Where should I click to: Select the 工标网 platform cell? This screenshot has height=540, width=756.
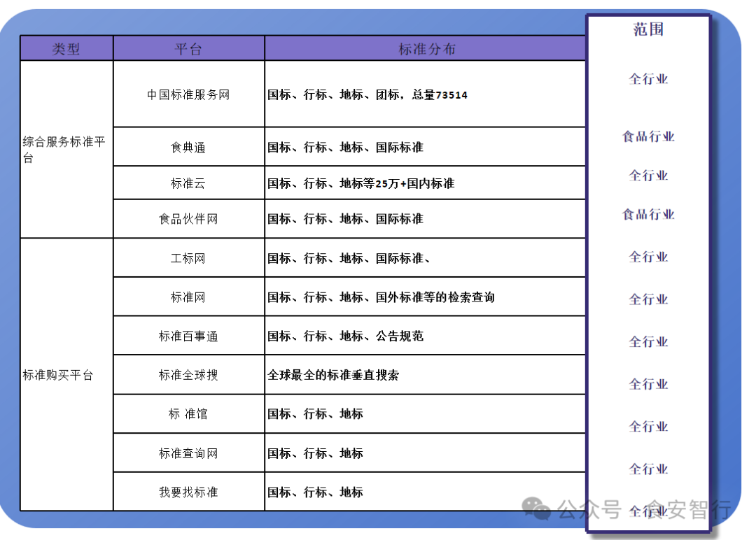pos(188,258)
